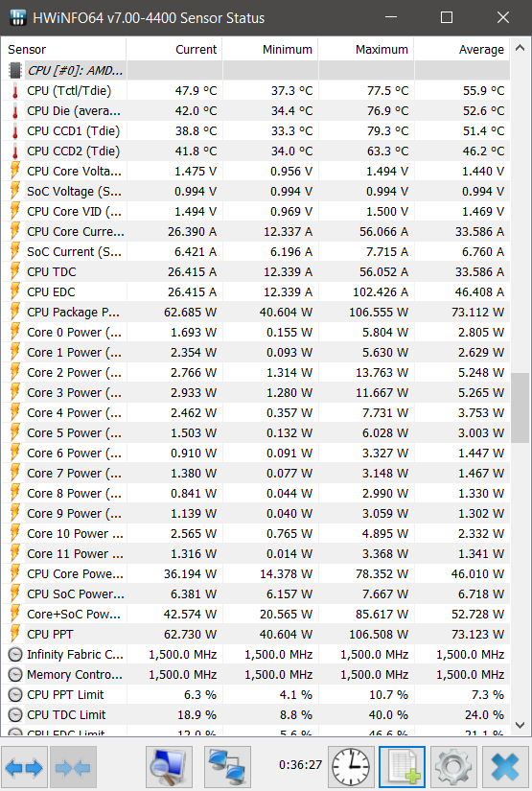Click the 77.5 °C maximum Tctl/Tdie value
Screen dimensions: 532x791
(x=388, y=91)
